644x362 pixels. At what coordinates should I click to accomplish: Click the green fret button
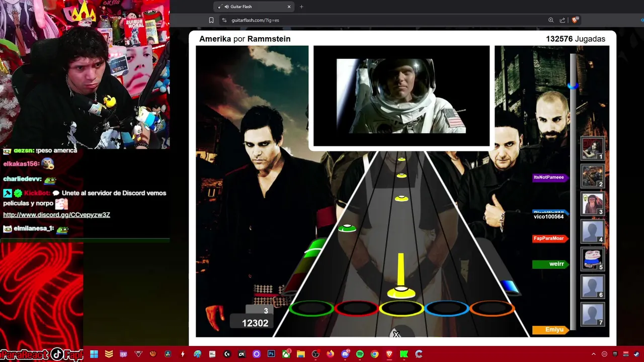click(x=311, y=308)
